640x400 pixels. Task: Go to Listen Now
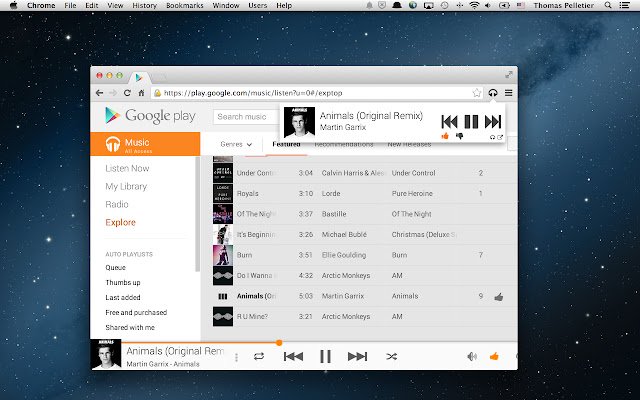127,168
